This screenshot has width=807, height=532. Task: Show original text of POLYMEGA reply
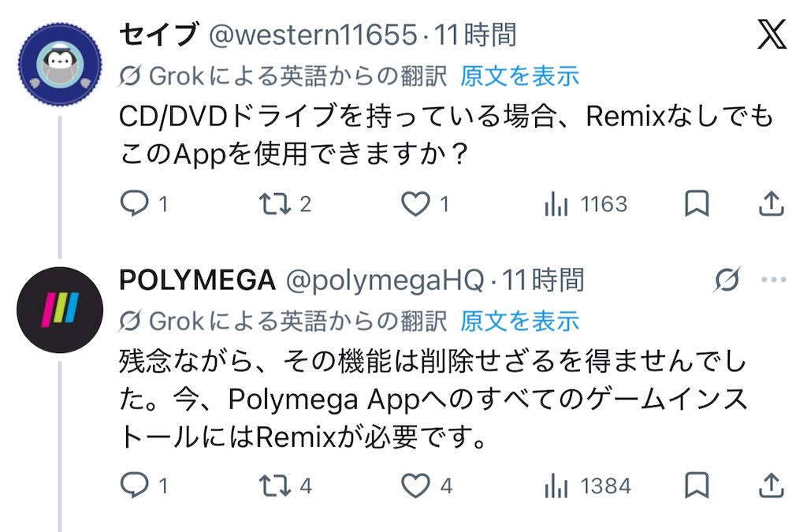click(520, 322)
